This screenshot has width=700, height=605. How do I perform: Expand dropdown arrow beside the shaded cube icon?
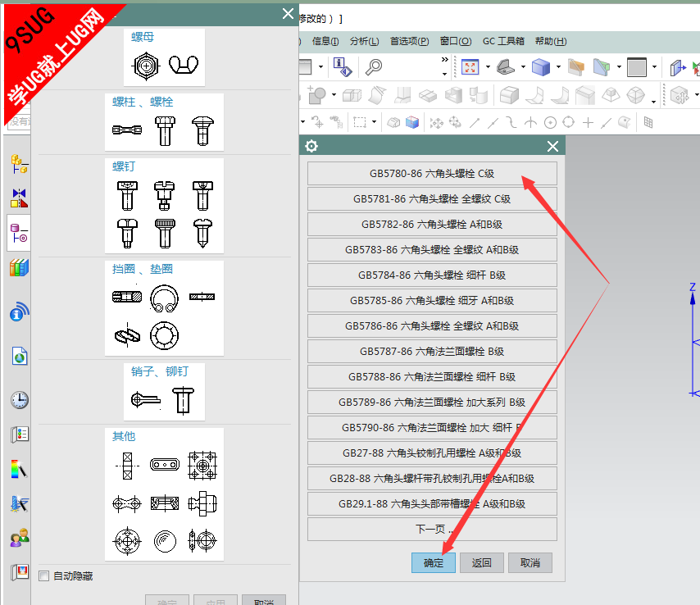(558, 67)
